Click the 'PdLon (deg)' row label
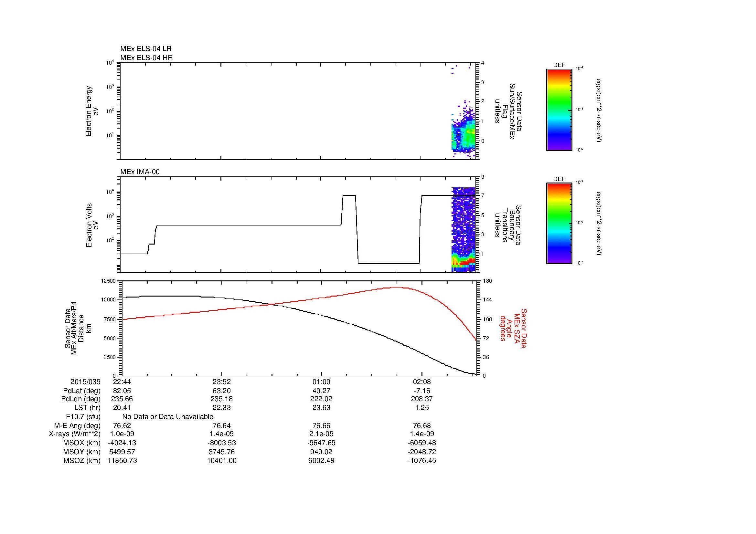The image size is (756, 534). tap(81, 399)
